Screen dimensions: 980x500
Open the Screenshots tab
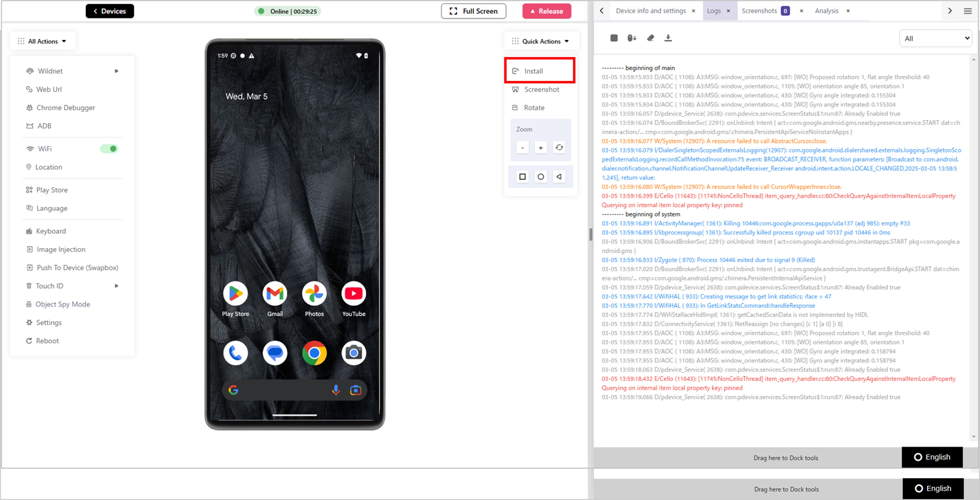coord(759,11)
